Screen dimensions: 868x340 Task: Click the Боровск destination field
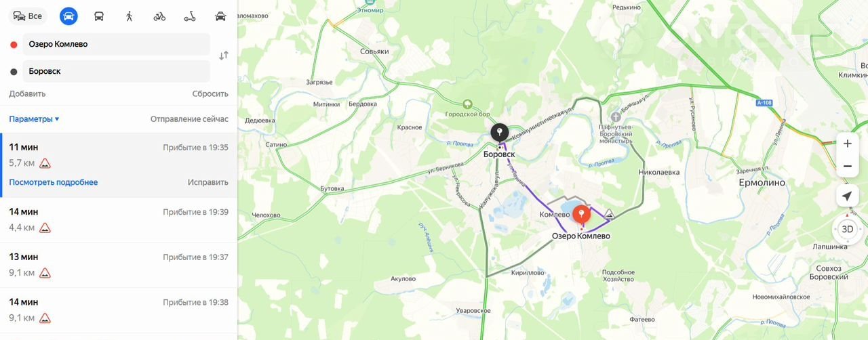tap(116, 71)
